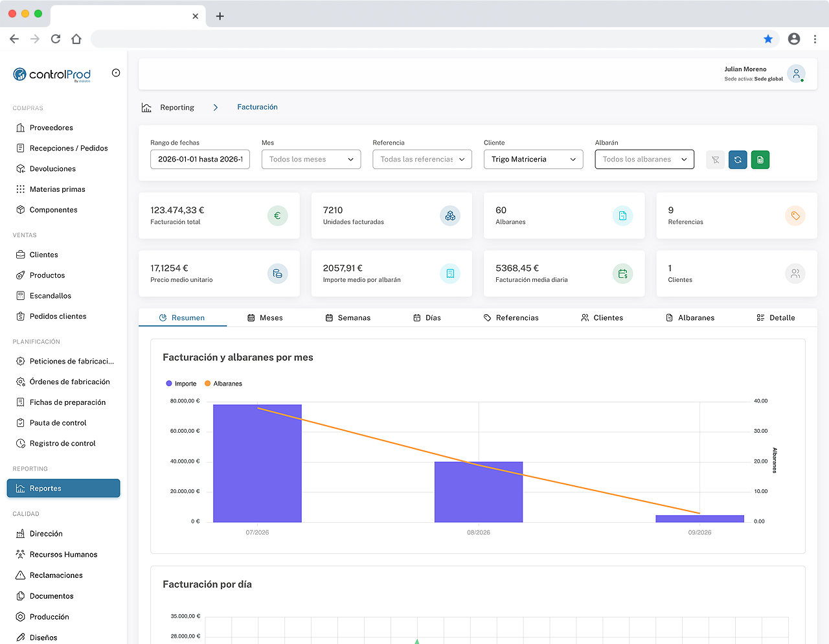The height and width of the screenshot is (644, 829).
Task: Click the Julian Moreno user name
Action: click(745, 69)
